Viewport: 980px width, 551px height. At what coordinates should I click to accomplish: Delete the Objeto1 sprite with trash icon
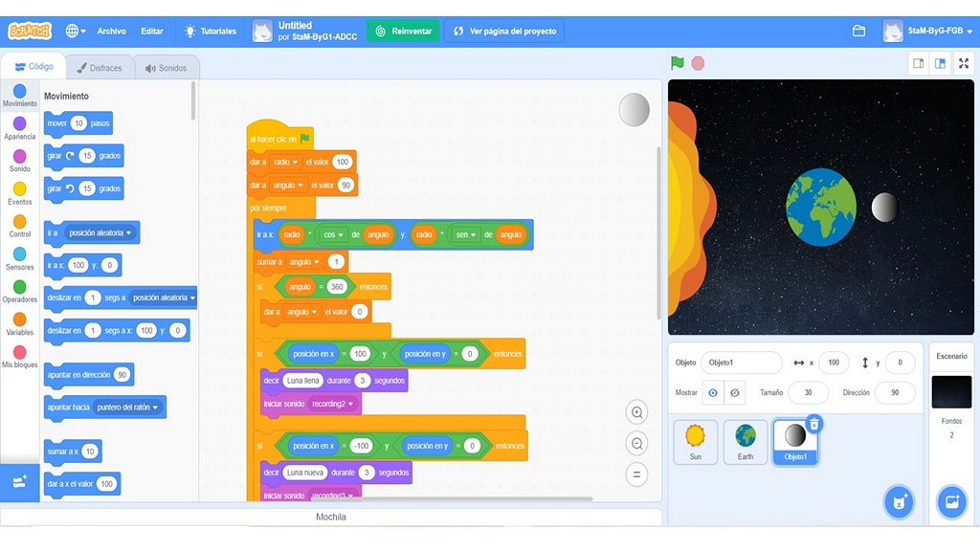click(813, 424)
